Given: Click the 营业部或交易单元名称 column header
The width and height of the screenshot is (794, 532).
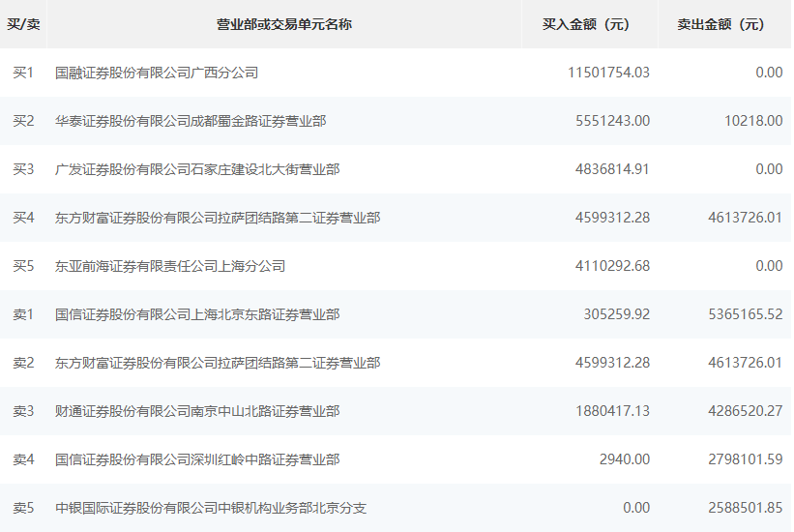Looking at the screenshot, I should click(x=284, y=24).
